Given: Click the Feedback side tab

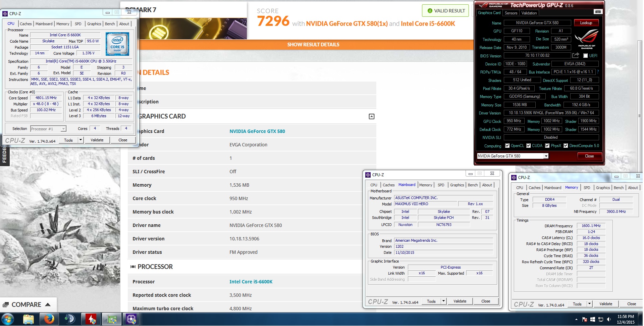Looking at the screenshot, I should click(4, 155).
